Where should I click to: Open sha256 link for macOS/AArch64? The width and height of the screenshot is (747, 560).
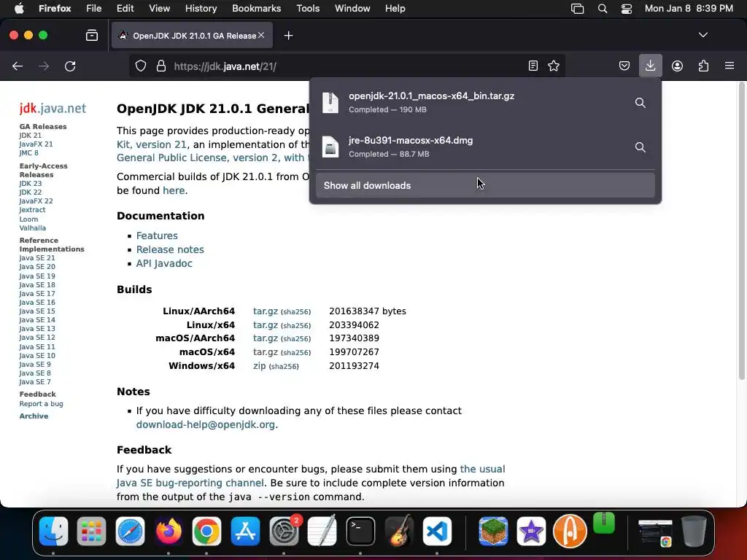point(296,338)
